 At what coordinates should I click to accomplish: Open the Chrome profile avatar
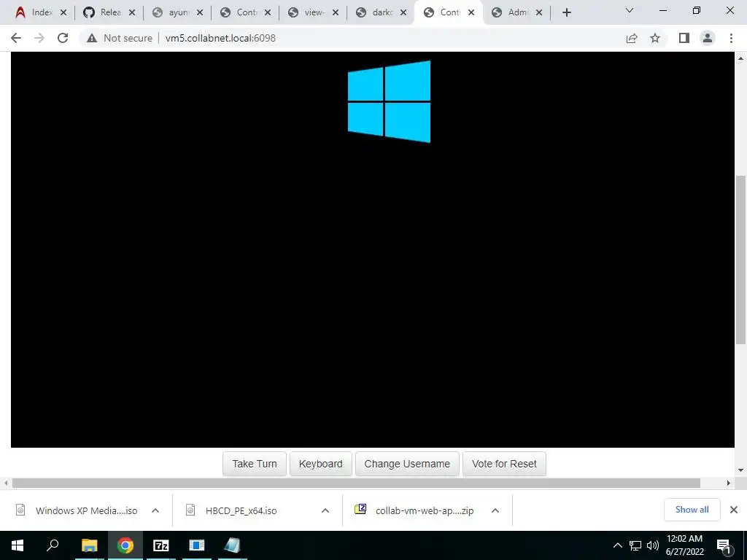(x=708, y=38)
